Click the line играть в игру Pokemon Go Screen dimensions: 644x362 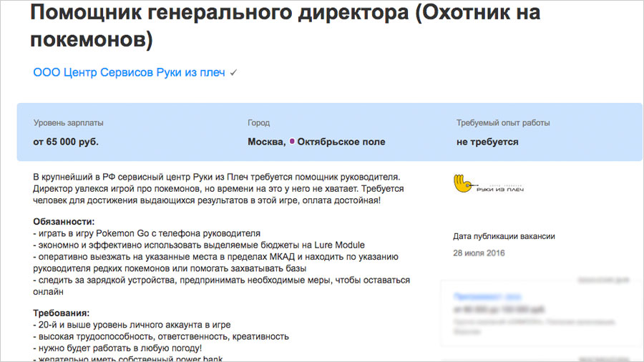click(x=147, y=233)
